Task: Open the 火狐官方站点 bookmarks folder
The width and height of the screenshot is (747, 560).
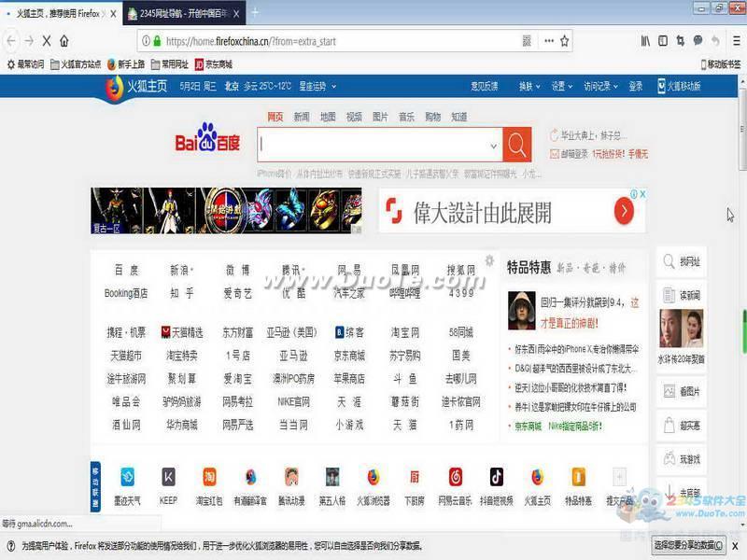Action: [x=76, y=64]
